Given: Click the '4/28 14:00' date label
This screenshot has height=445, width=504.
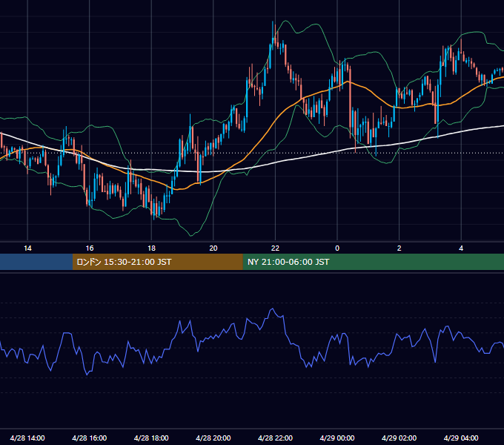Looking at the screenshot, I should [x=27, y=438].
